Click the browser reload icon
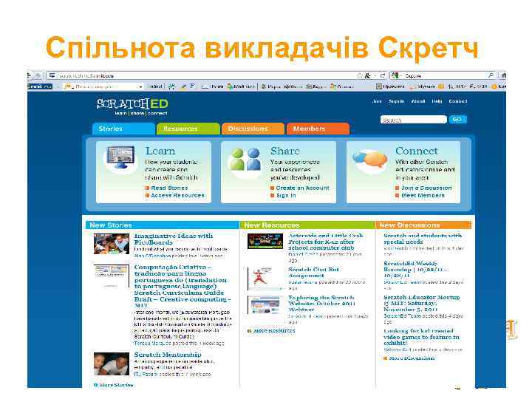The width and height of the screenshot is (532, 399). coord(383,75)
